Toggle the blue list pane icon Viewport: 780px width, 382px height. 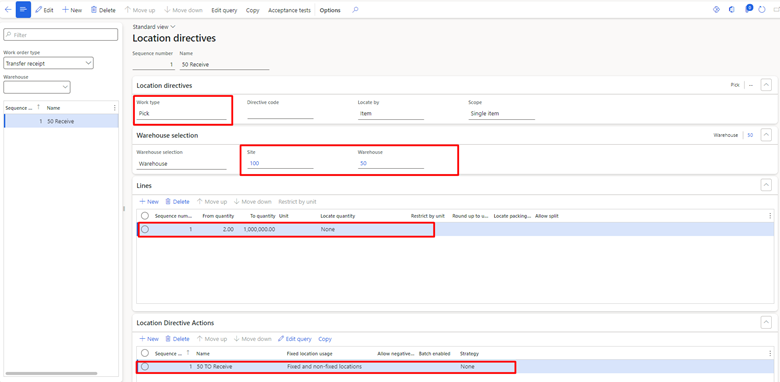pyautogui.click(x=23, y=9)
